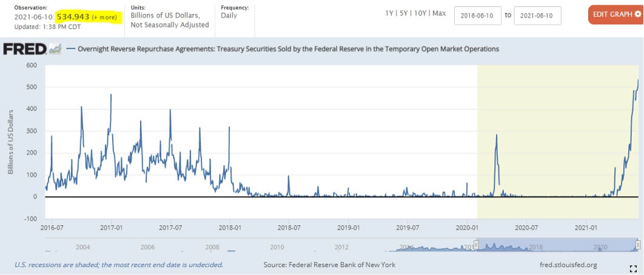
Task: Click the '(+ more)' observations link
Action: [x=104, y=17]
